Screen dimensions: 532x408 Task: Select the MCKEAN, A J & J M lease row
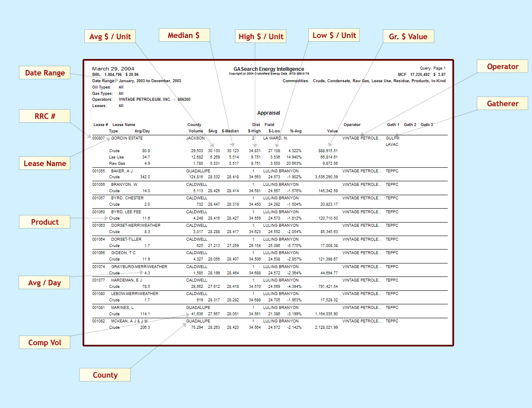tap(129, 321)
